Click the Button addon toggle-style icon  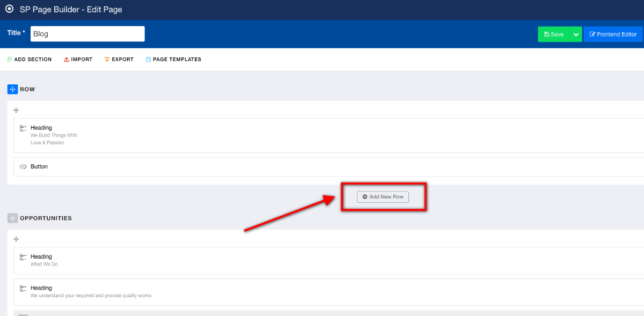pos(23,166)
